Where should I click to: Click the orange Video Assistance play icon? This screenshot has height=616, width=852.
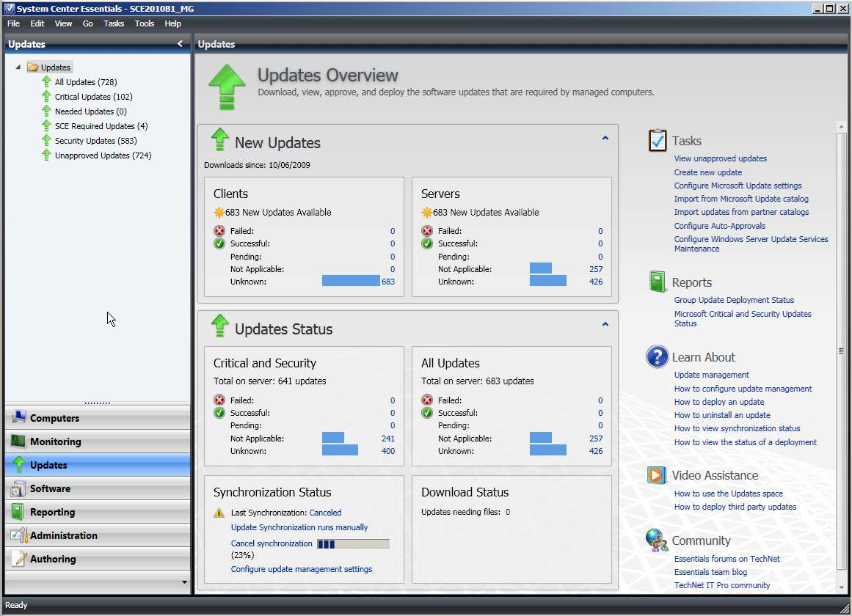coord(656,475)
